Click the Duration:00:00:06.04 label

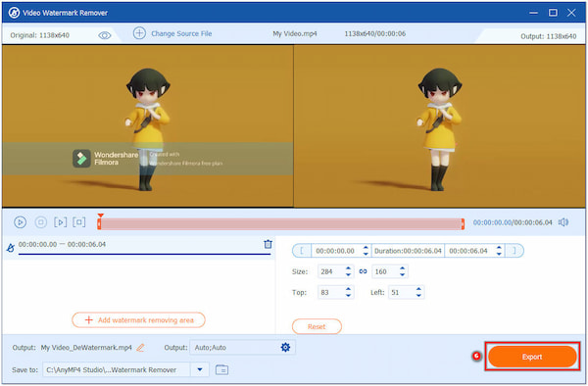[408, 251]
